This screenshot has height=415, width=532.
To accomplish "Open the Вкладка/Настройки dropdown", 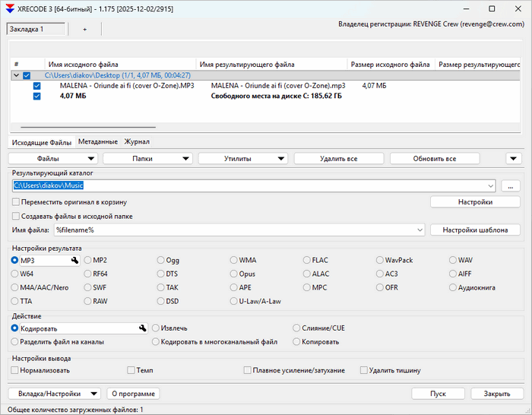I will pos(53,394).
